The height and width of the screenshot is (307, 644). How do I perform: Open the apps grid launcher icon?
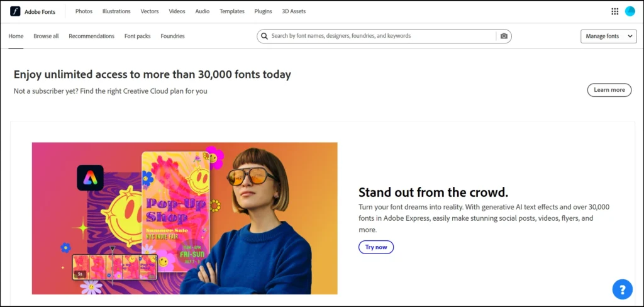pyautogui.click(x=615, y=11)
